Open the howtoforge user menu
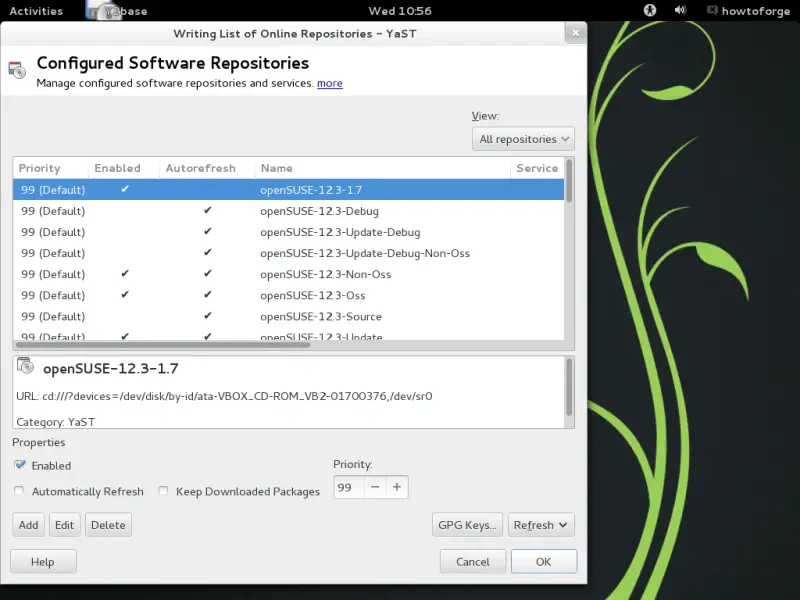This screenshot has width=800, height=600. tap(749, 11)
